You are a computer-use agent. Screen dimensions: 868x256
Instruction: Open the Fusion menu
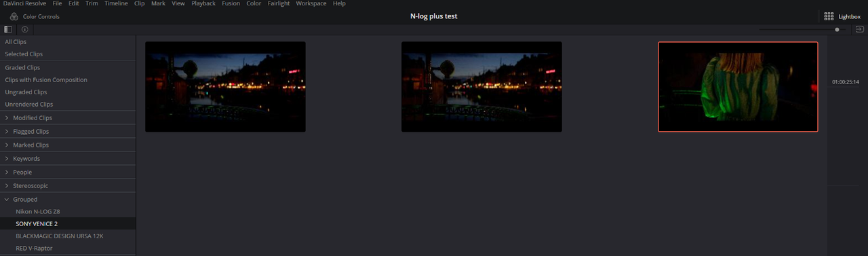[x=231, y=3]
